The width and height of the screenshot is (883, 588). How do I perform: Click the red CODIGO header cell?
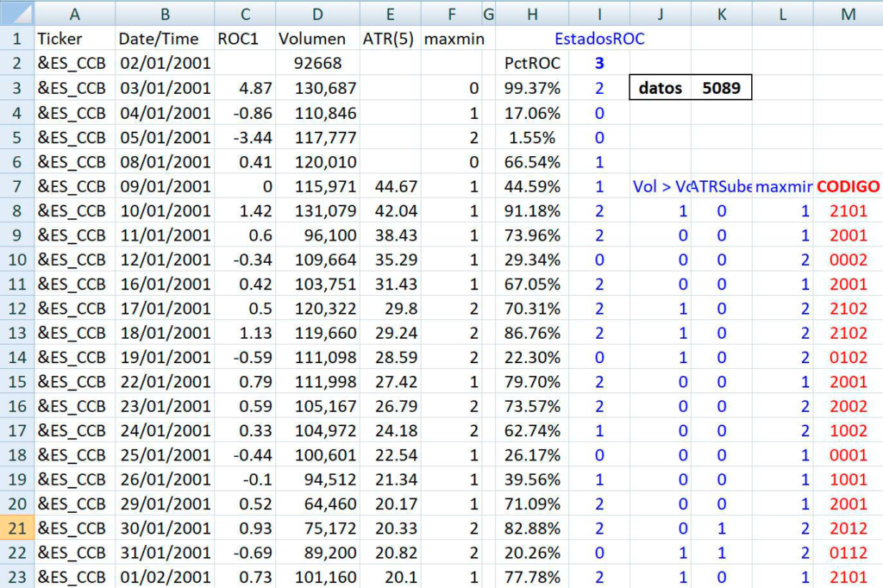point(849,186)
